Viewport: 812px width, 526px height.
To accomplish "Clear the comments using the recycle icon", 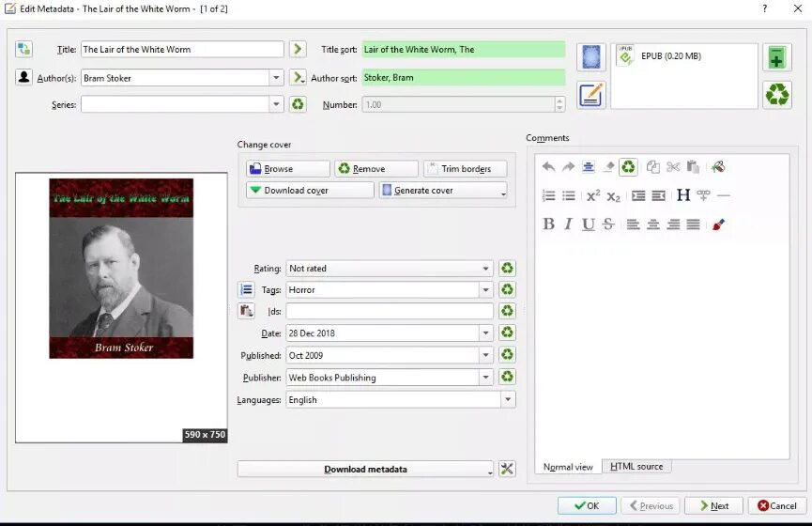I will [628, 167].
